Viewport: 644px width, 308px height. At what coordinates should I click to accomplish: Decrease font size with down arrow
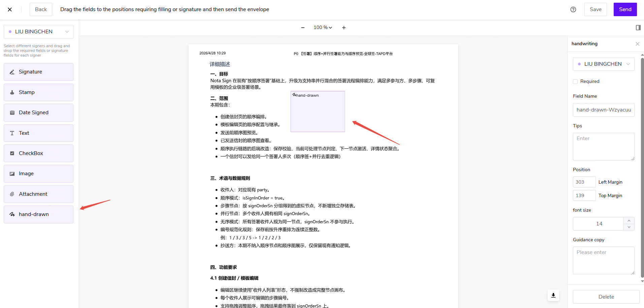[x=629, y=227]
